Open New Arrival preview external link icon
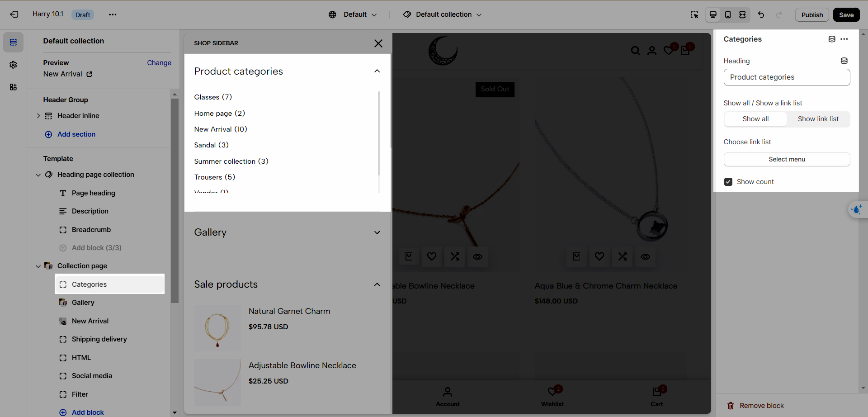The image size is (868, 417). pos(90,74)
